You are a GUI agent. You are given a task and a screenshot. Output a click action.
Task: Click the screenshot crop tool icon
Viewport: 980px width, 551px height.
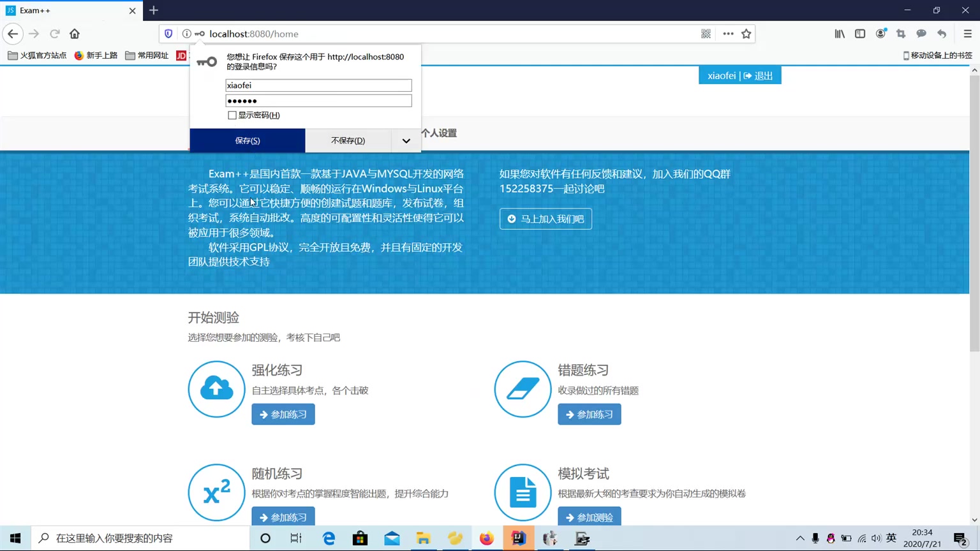[901, 34]
